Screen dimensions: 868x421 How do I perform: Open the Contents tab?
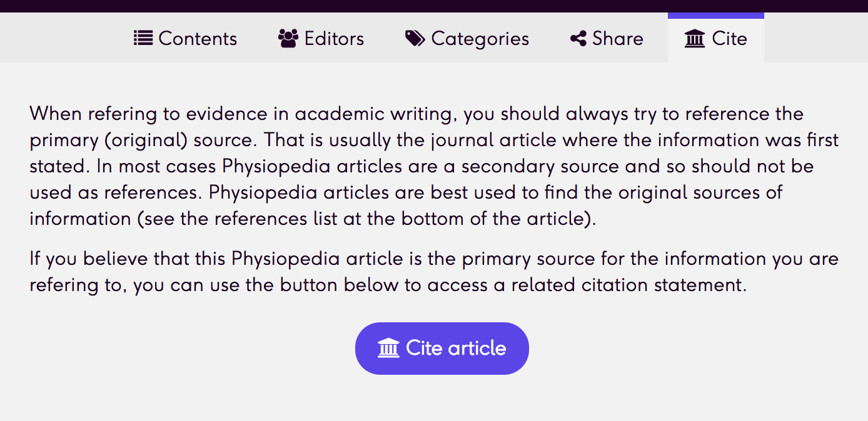click(186, 39)
